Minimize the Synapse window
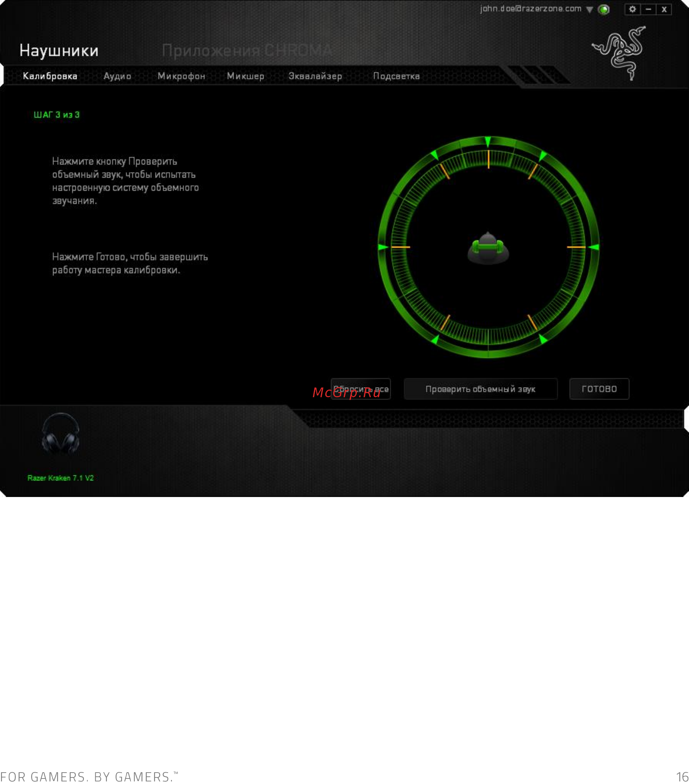This screenshot has height=784, width=689. point(648,9)
